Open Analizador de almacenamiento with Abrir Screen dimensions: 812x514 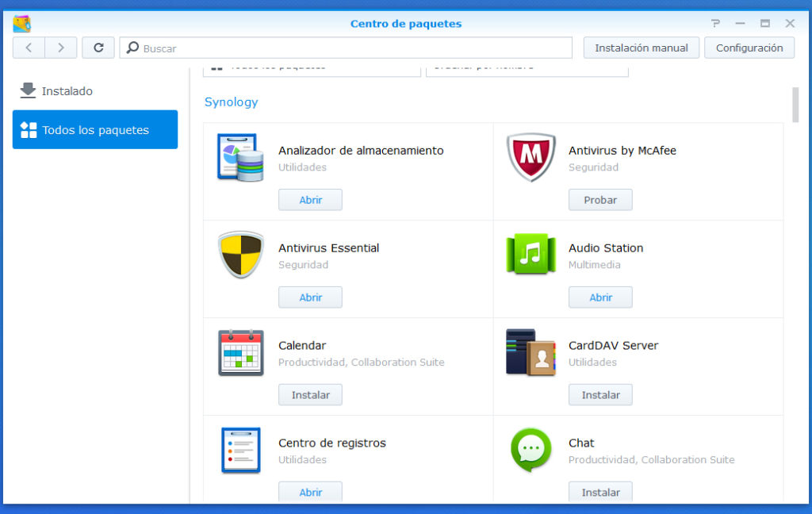point(310,200)
